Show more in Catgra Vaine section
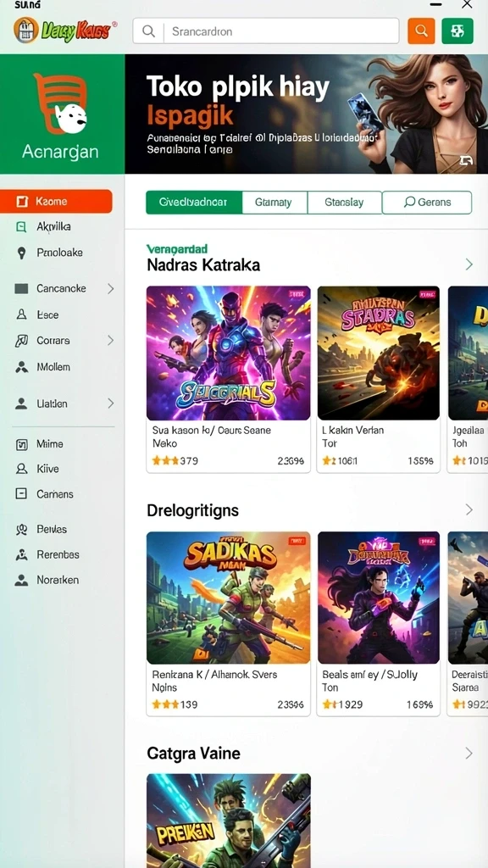 (x=469, y=754)
